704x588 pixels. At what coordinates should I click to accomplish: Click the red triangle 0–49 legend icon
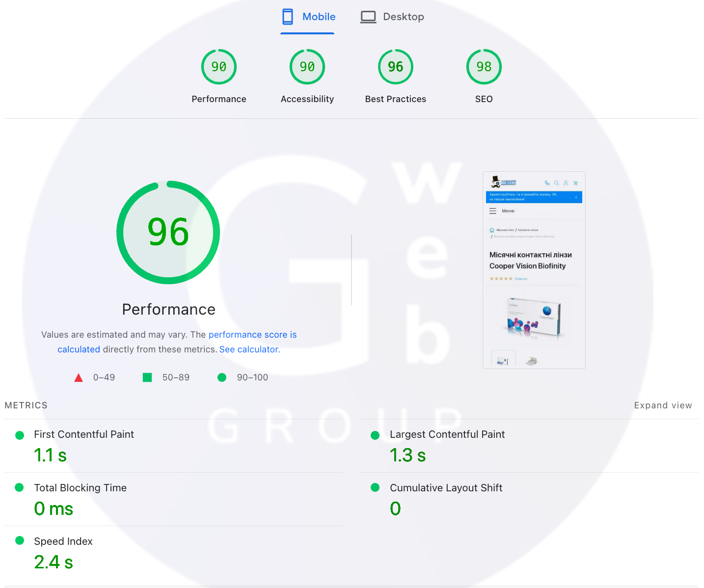click(x=79, y=377)
